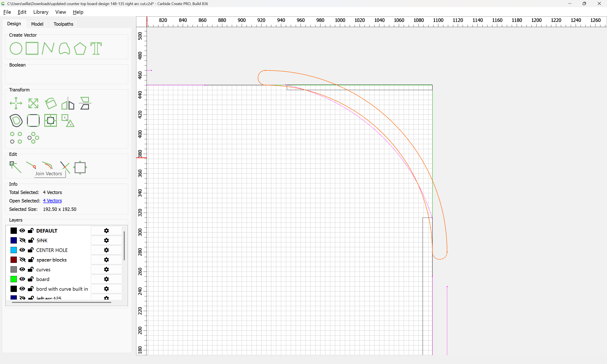This screenshot has height=364, width=607.
Task: Activate the Text creation tool
Action: (96, 48)
